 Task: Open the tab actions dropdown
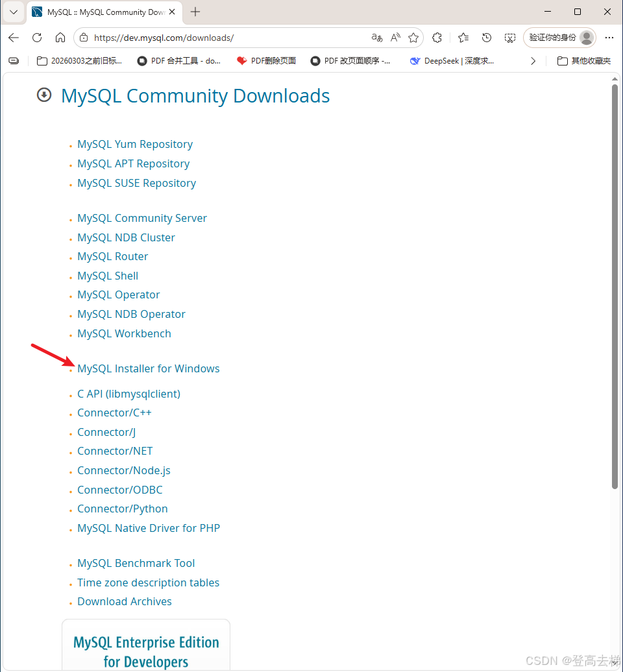(x=13, y=12)
